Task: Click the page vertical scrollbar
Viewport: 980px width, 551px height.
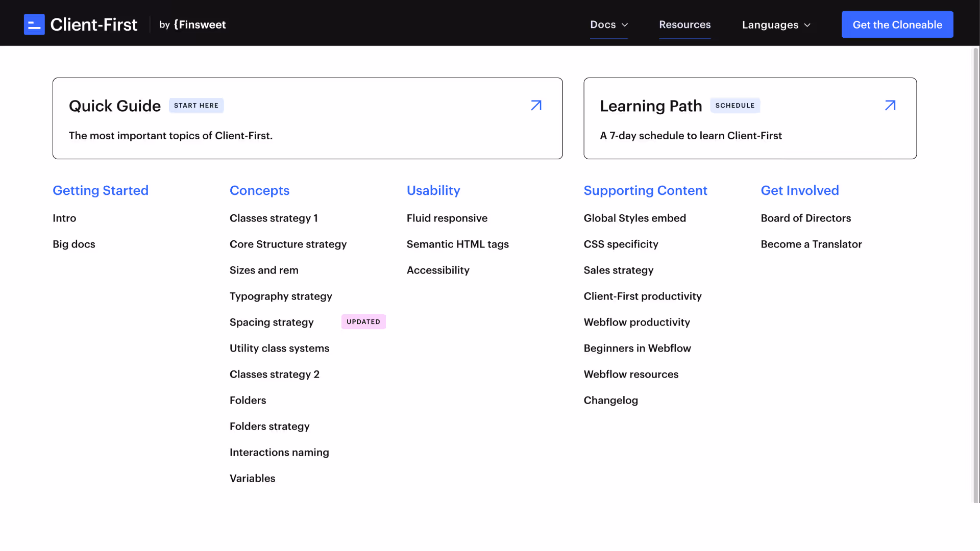Action: [976, 275]
